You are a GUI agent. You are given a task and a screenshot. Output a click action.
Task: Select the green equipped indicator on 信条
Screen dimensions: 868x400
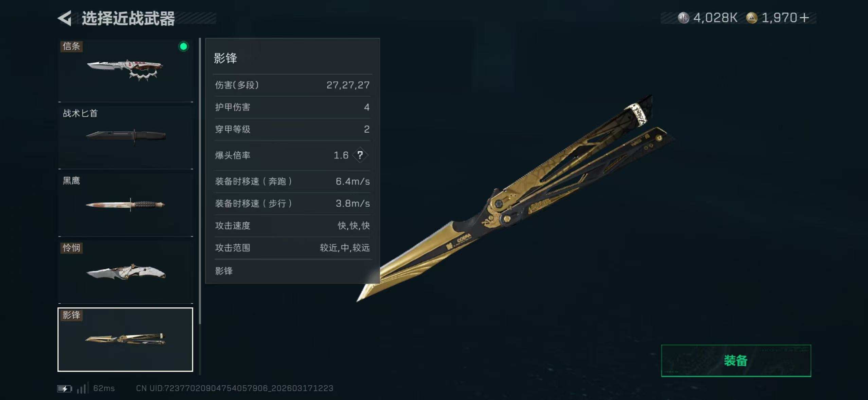(183, 46)
